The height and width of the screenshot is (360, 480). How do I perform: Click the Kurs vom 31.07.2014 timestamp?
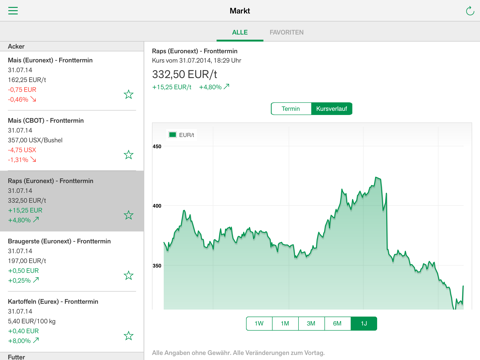click(196, 60)
